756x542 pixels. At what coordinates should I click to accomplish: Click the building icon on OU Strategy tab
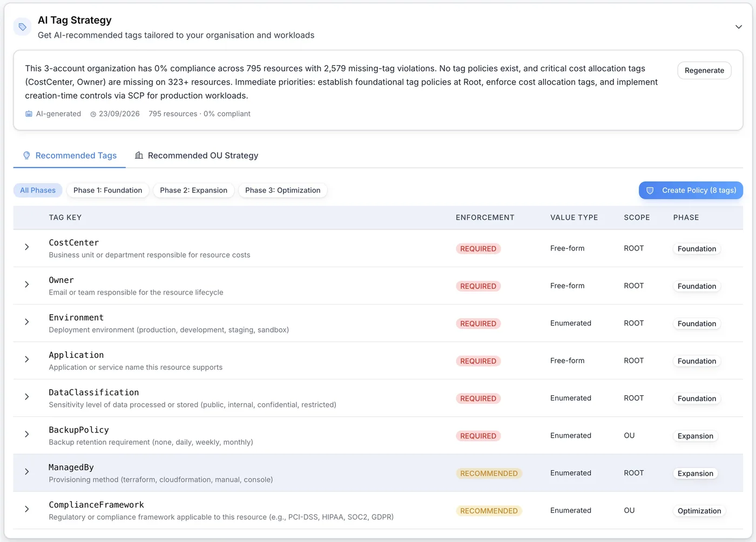[139, 155]
